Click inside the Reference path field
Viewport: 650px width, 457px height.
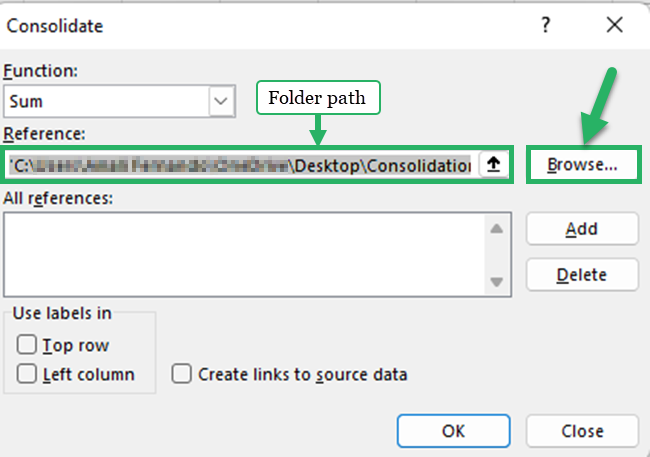[240, 165]
